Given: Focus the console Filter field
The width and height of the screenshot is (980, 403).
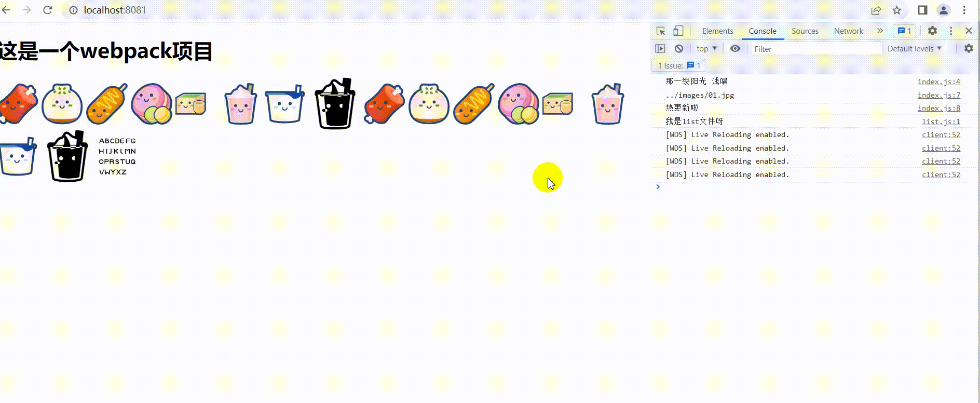Looking at the screenshot, I should point(816,49).
